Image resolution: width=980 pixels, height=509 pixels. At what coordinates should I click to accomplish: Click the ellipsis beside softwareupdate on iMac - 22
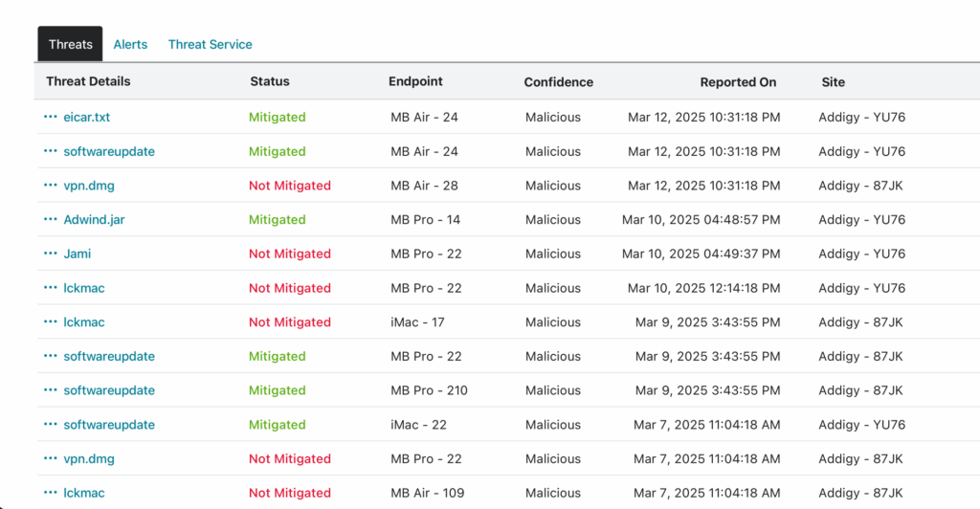51,424
